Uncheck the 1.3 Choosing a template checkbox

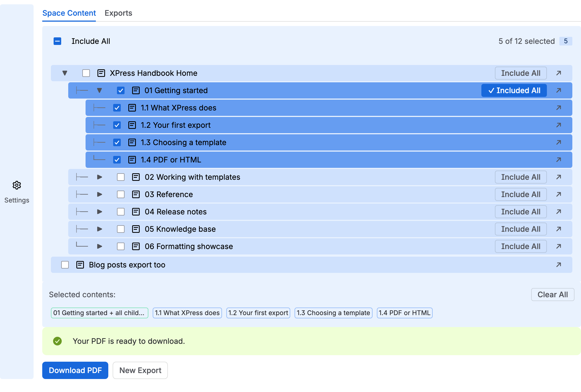[117, 142]
